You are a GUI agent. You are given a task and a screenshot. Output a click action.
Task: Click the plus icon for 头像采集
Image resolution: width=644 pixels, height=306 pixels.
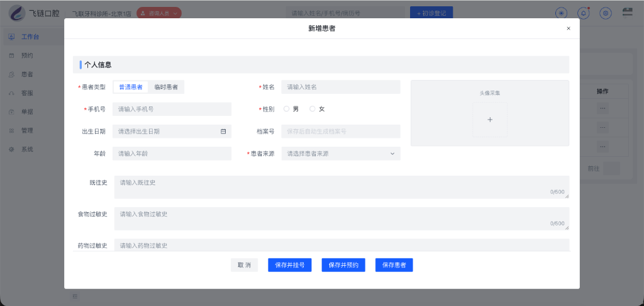pos(490,120)
